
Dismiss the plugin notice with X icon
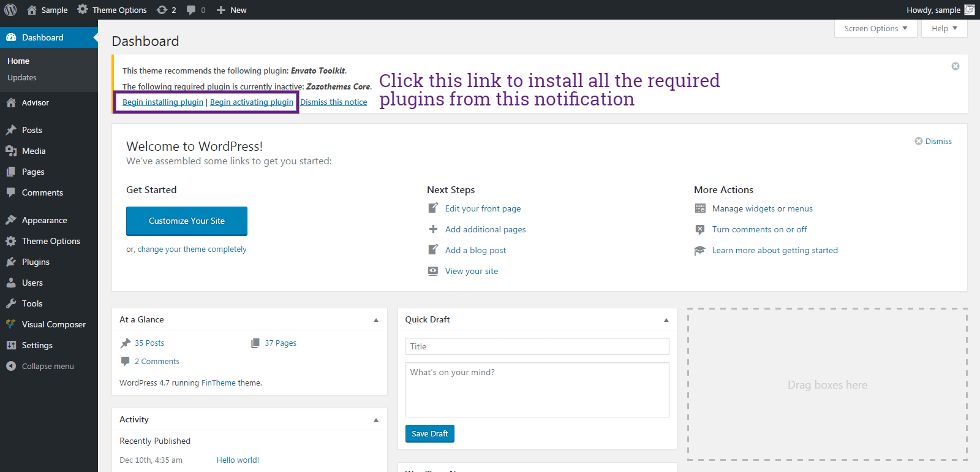(x=955, y=66)
